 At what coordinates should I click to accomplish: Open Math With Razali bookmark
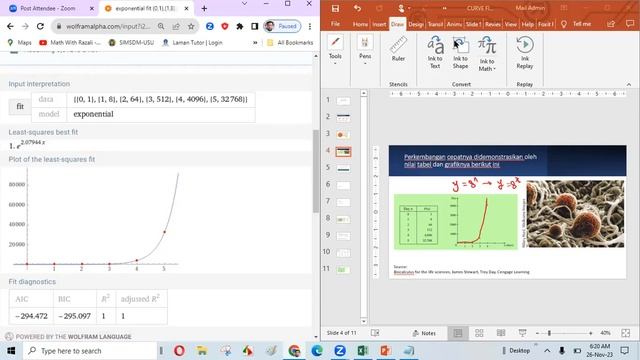70,42
